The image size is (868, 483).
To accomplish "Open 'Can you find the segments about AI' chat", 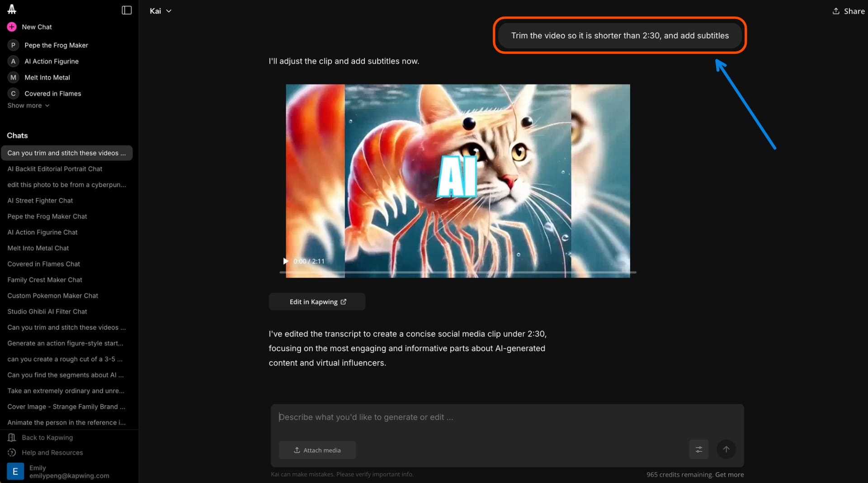I will click(65, 375).
